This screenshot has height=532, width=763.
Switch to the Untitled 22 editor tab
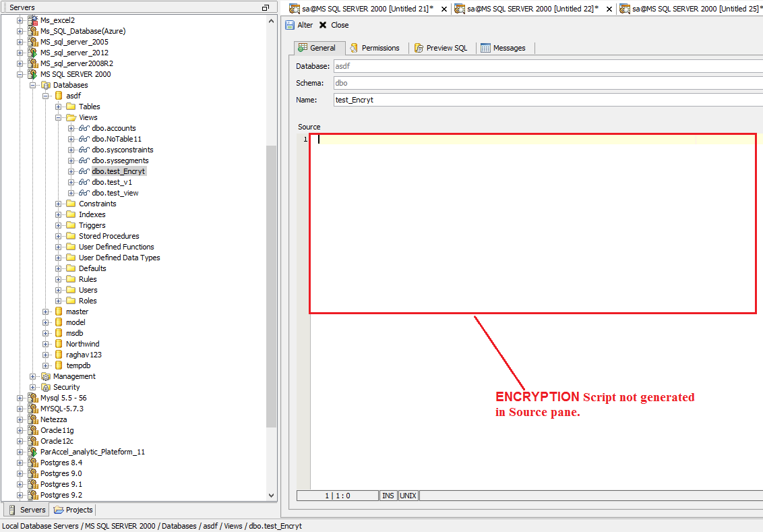coord(532,9)
